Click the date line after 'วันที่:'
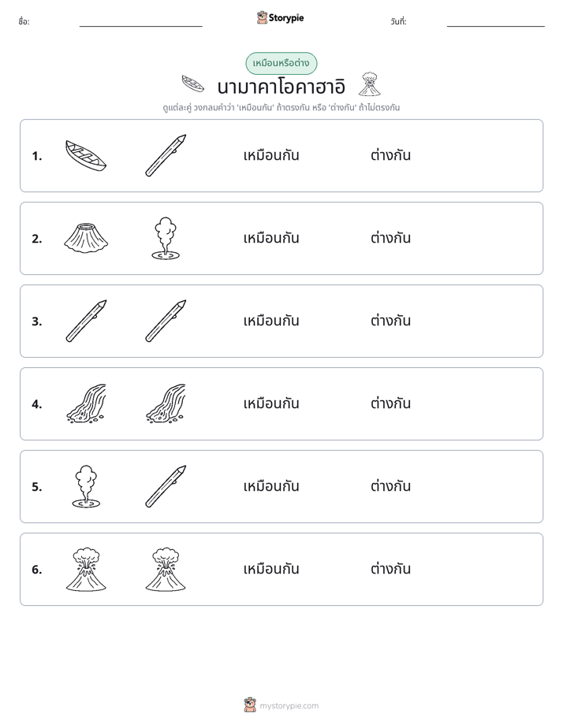Viewport: 563px width, 728px height. [x=496, y=22]
